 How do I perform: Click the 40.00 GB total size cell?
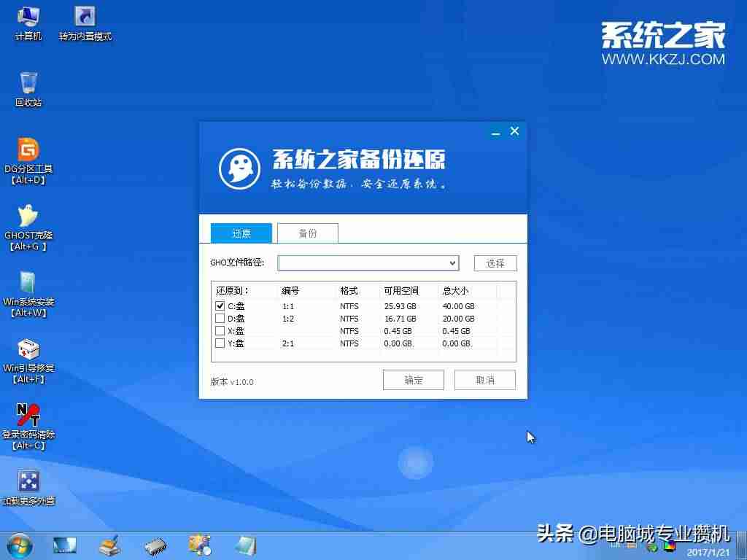tap(458, 306)
